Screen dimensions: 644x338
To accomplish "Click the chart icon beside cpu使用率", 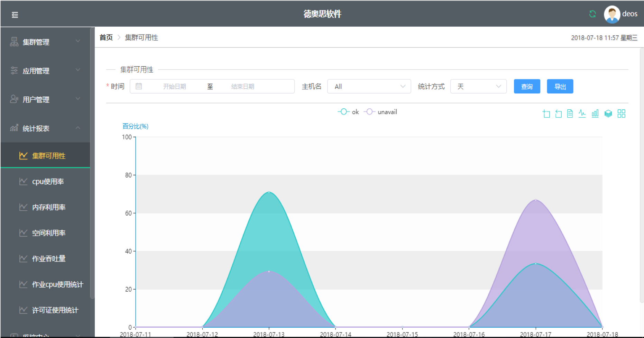I will 23,181.
